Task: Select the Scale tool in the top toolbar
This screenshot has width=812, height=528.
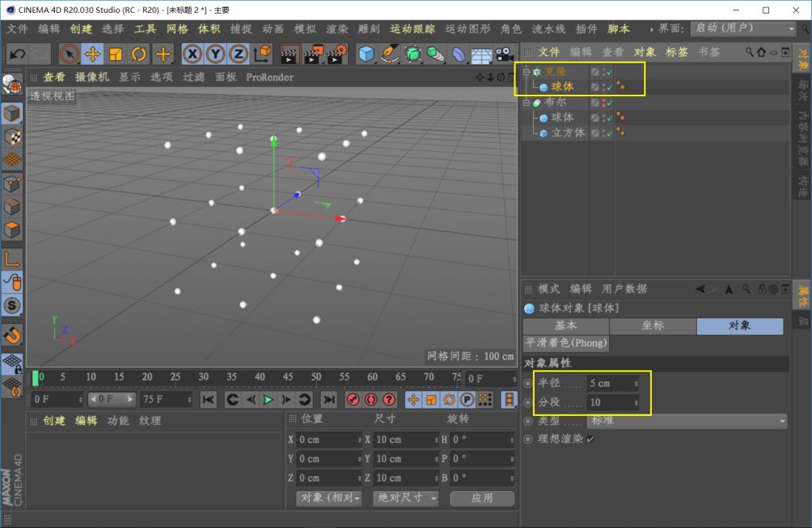Action: point(116,54)
